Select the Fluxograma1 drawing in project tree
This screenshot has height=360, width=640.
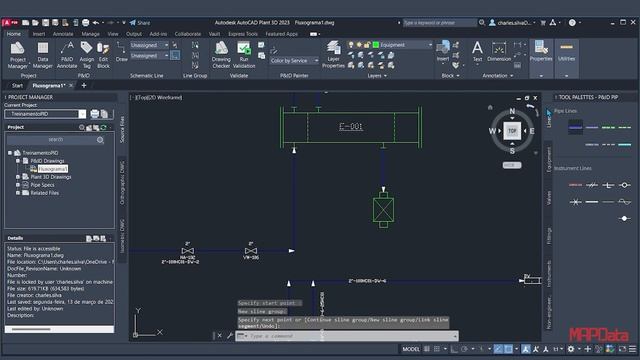53,169
